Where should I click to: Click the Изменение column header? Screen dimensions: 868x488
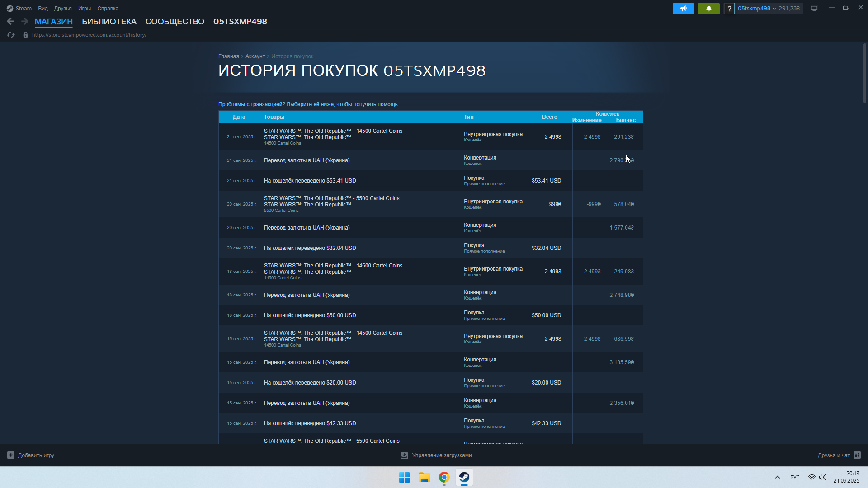click(587, 120)
